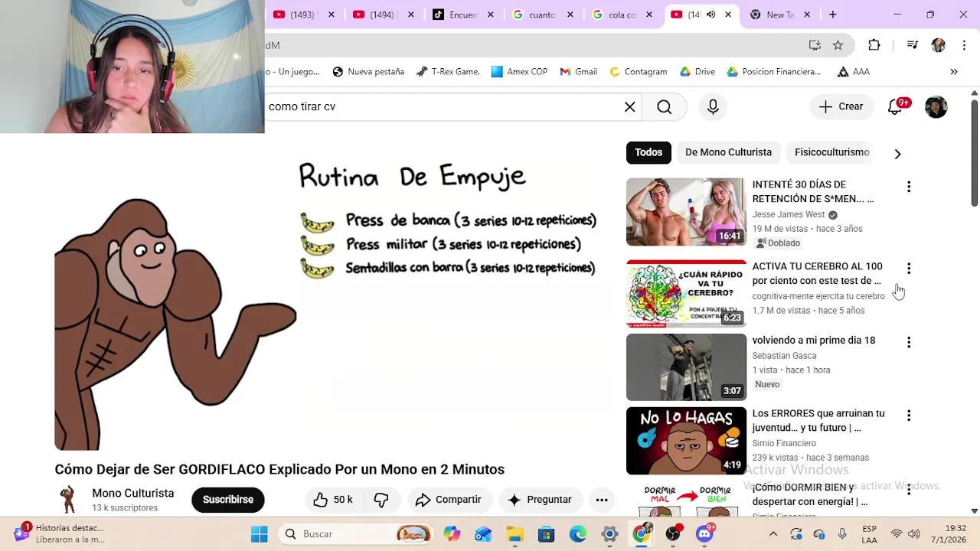The width and height of the screenshot is (980, 551).
Task: Open INTENTÉ 30 DÍAS video thumbnail
Action: [686, 212]
